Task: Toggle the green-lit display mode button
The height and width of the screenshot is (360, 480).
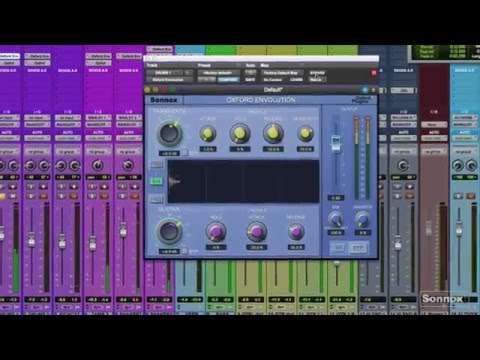Action: pos(156,181)
